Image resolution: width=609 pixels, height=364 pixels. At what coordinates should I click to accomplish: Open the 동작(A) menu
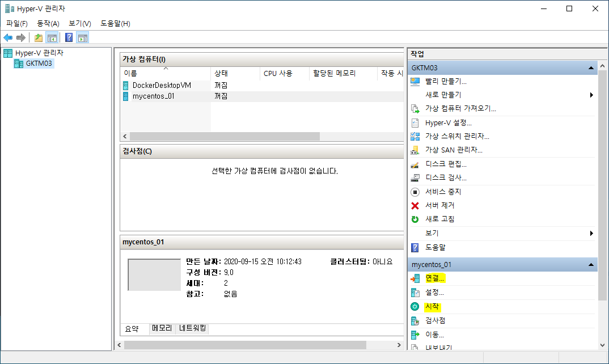pyautogui.click(x=48, y=24)
